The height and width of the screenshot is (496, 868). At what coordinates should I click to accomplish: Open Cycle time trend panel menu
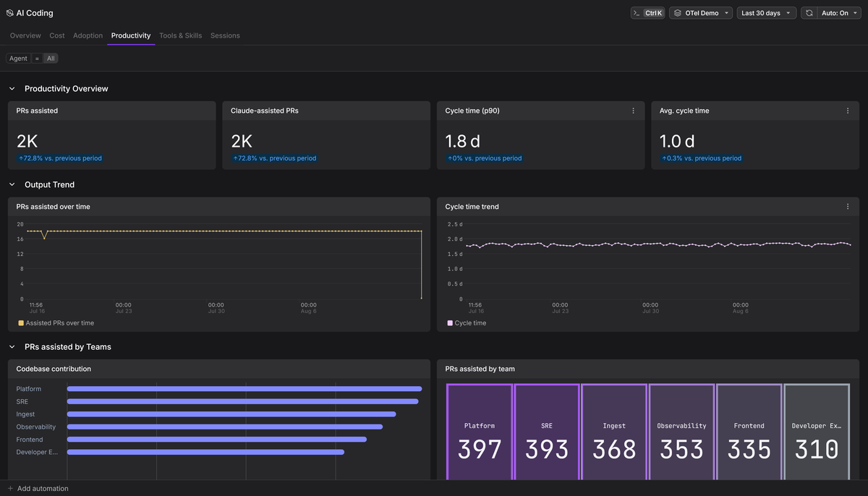click(848, 207)
